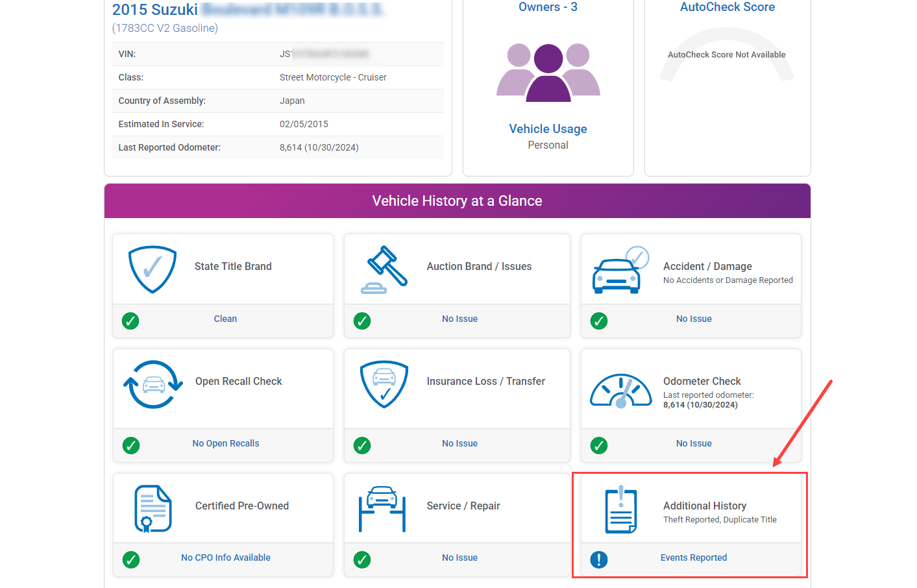This screenshot has height=588, width=917.
Task: Open the Events Reported link
Action: pyautogui.click(x=694, y=557)
